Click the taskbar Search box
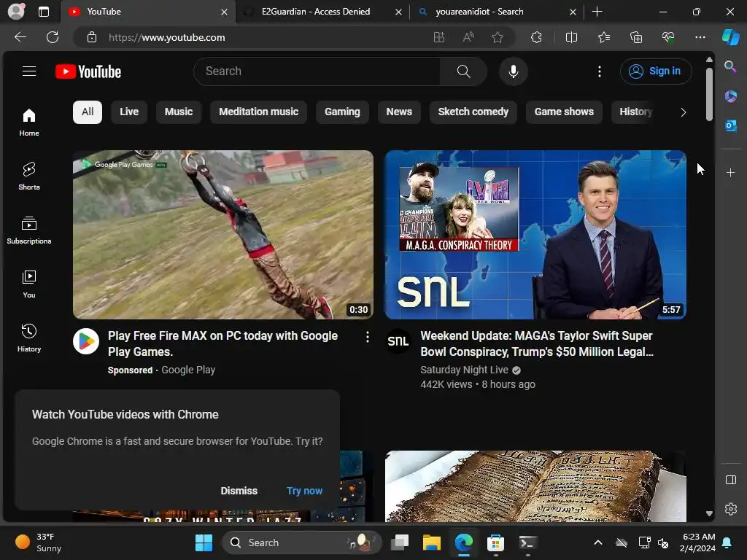Viewport: 747px width, 560px height. point(302,542)
